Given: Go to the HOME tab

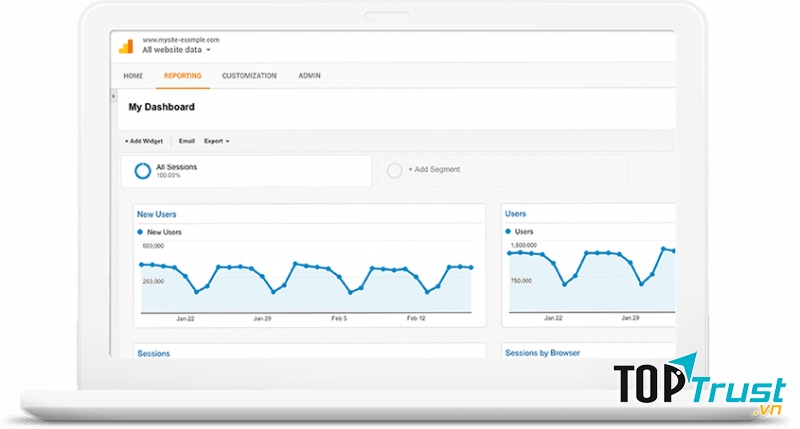Looking at the screenshot, I should [133, 76].
